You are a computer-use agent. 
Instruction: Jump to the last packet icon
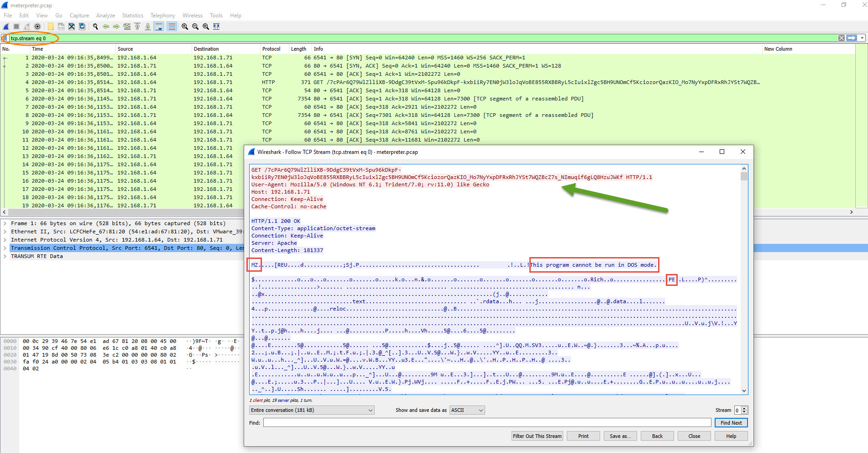click(x=148, y=26)
